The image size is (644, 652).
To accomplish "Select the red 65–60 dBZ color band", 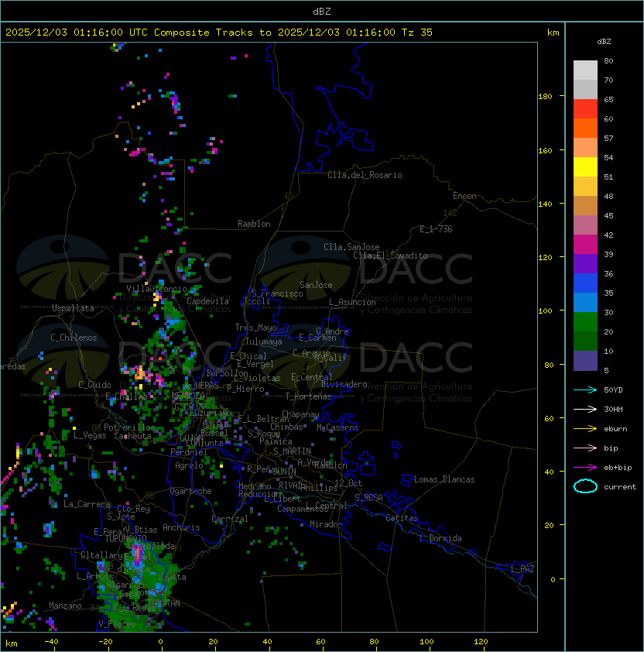I will pyautogui.click(x=585, y=109).
